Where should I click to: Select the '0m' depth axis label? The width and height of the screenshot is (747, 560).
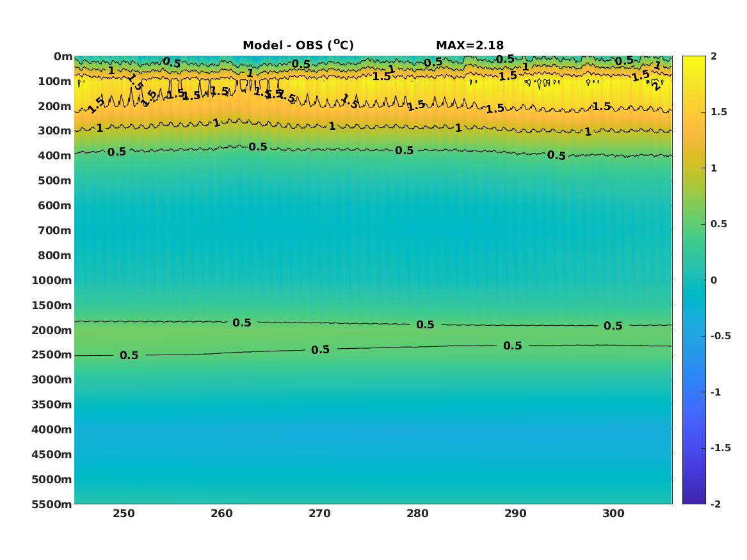point(63,57)
